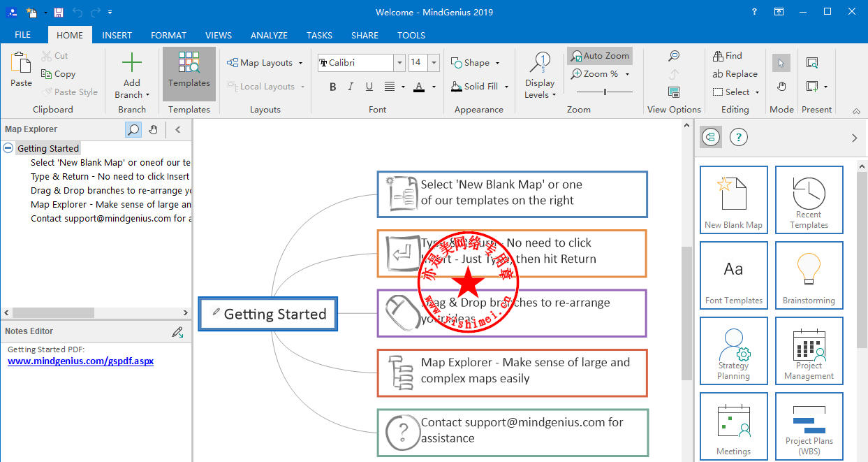
Task: Toggle Auto Zoom
Action: coord(600,55)
